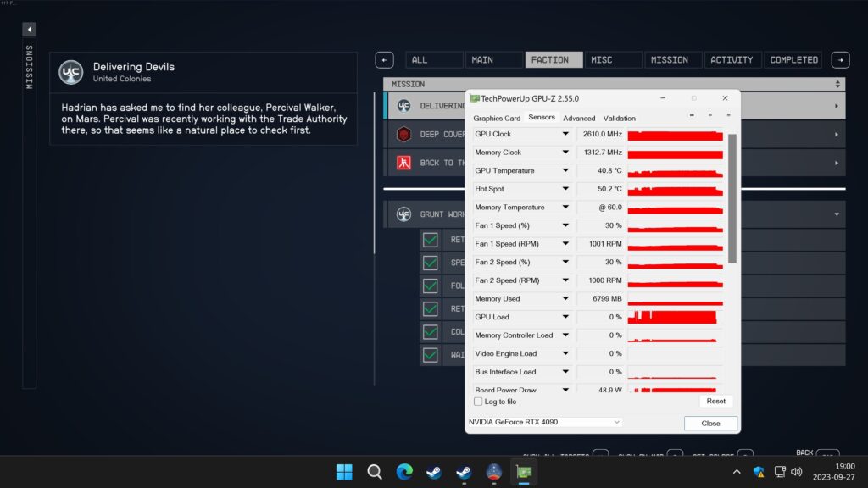Open network tray icon
Screen dimensions: 868x488
(780, 472)
